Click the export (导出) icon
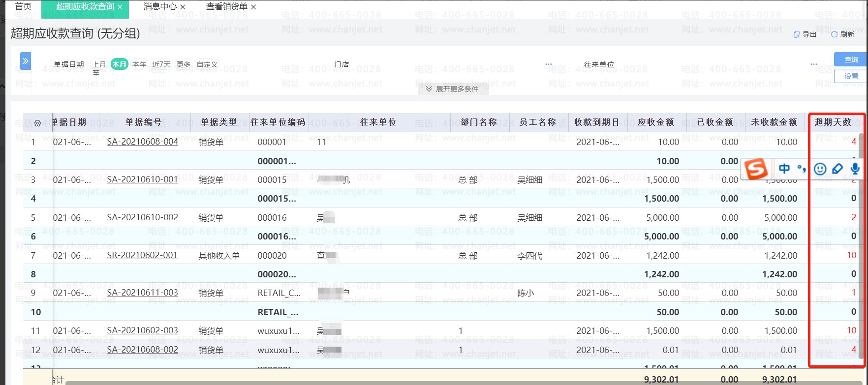868x385 pixels. point(796,34)
